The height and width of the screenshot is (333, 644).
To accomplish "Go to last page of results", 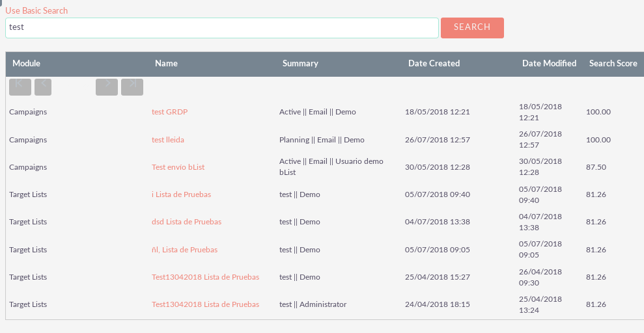I will point(132,87).
